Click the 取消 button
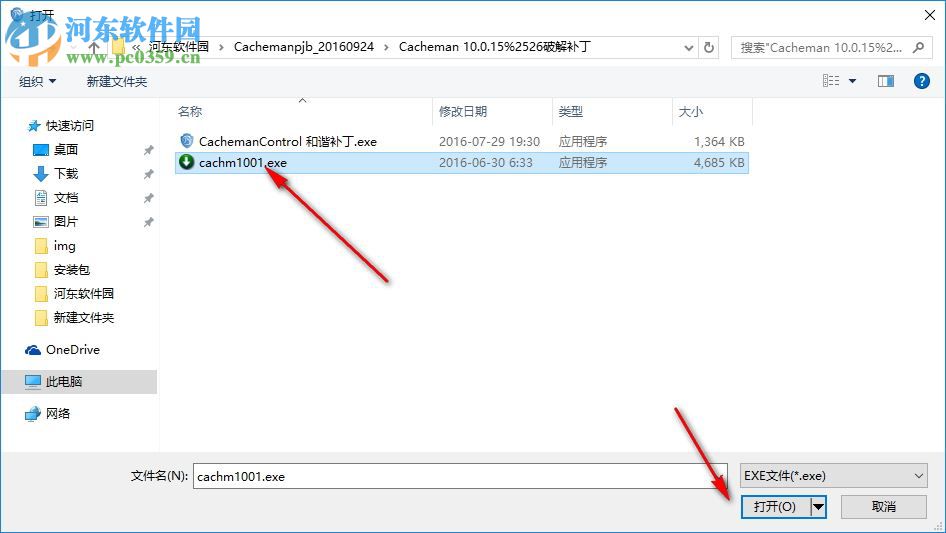Image resolution: width=946 pixels, height=533 pixels. tap(884, 506)
